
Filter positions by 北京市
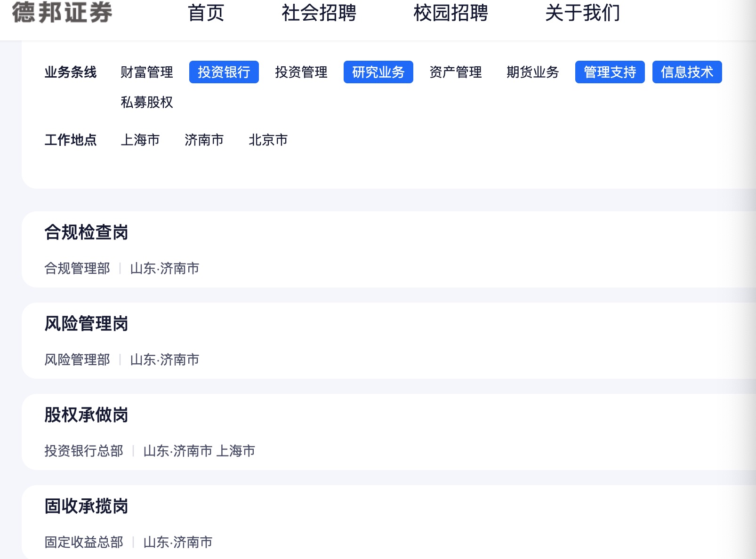click(x=268, y=140)
